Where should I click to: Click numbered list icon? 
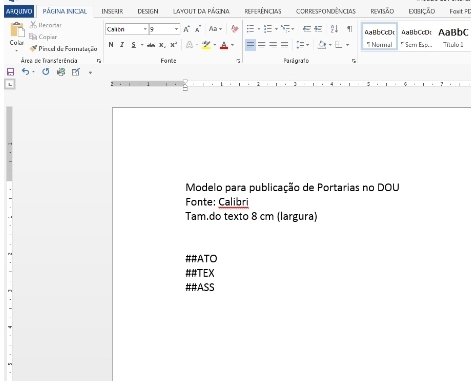[268, 29]
